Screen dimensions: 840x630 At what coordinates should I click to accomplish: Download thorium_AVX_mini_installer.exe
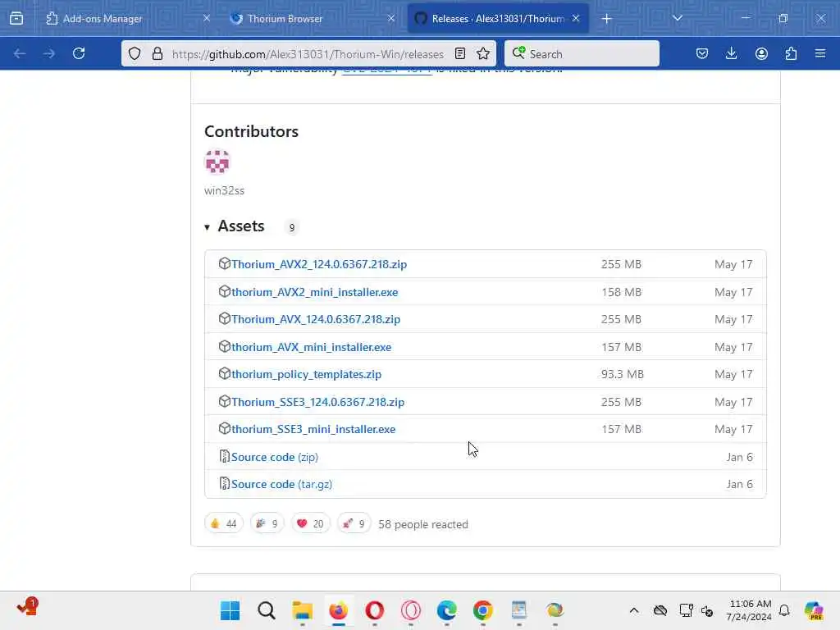tap(311, 347)
